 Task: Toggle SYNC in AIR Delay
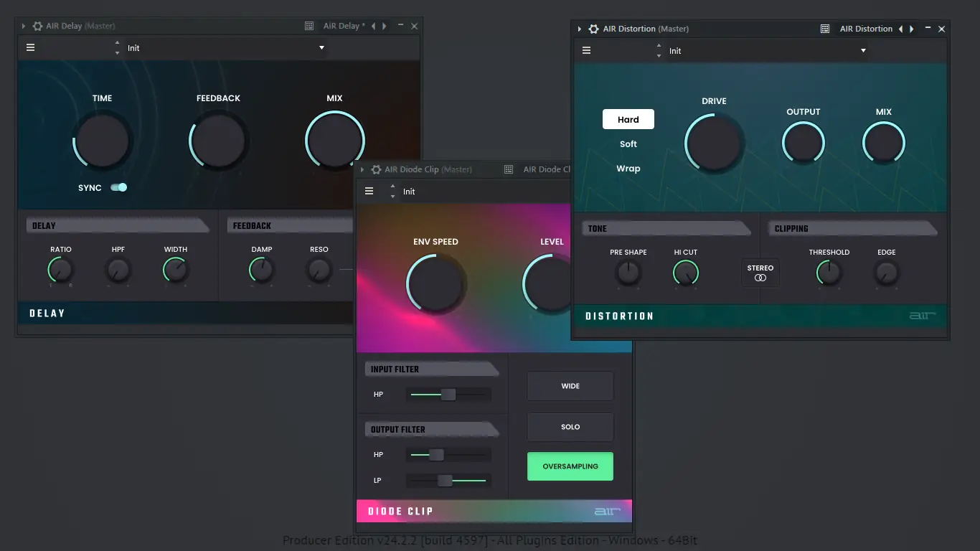119,187
